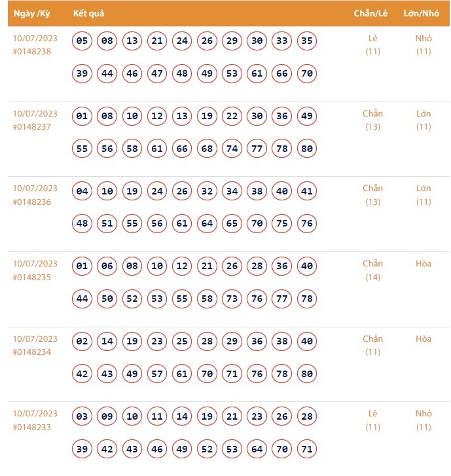The height and width of the screenshot is (476, 451).
Task: Click ball 02 in draw #0148234
Action: (x=82, y=341)
